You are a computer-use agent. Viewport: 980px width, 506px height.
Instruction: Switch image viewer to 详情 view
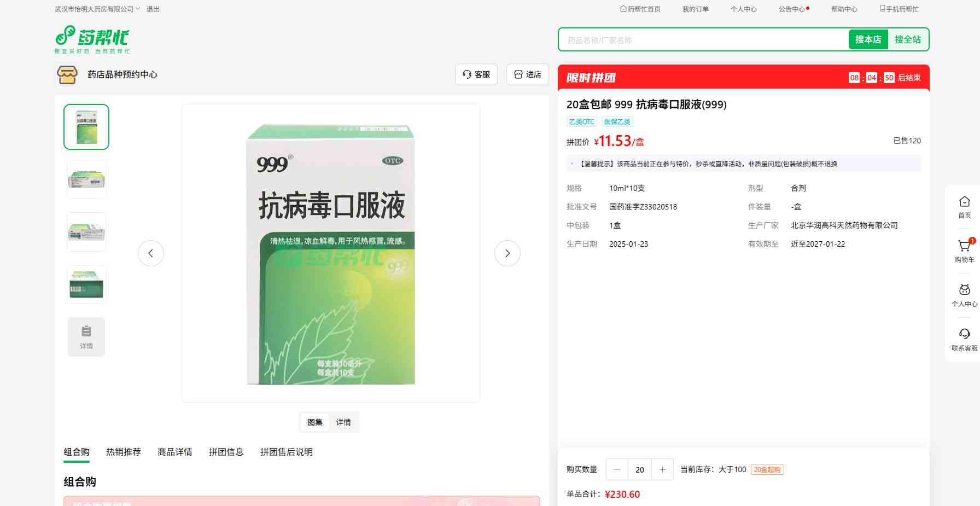tap(343, 422)
